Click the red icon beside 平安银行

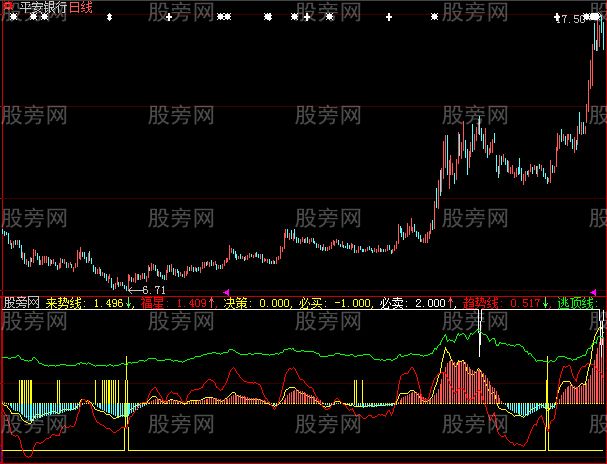tap(6, 6)
